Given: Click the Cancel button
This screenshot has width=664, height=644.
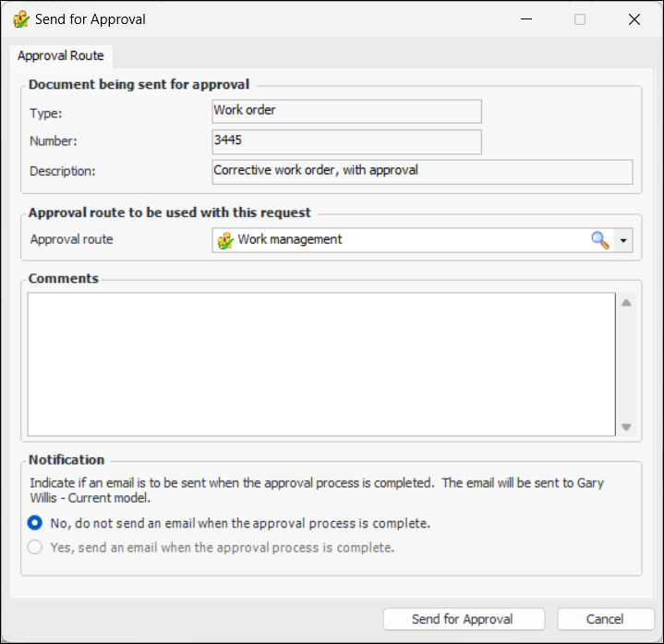Looking at the screenshot, I should (x=605, y=619).
